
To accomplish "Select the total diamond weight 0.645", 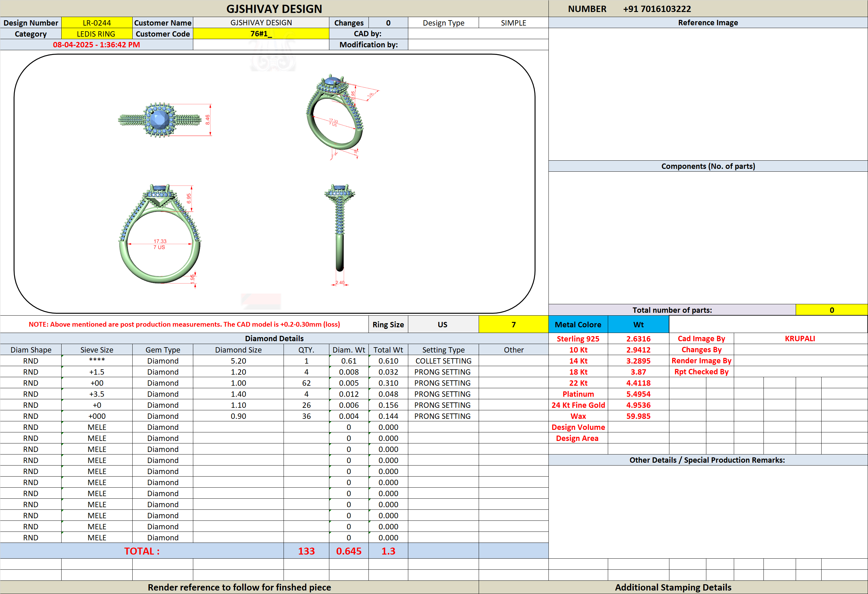I will point(349,551).
